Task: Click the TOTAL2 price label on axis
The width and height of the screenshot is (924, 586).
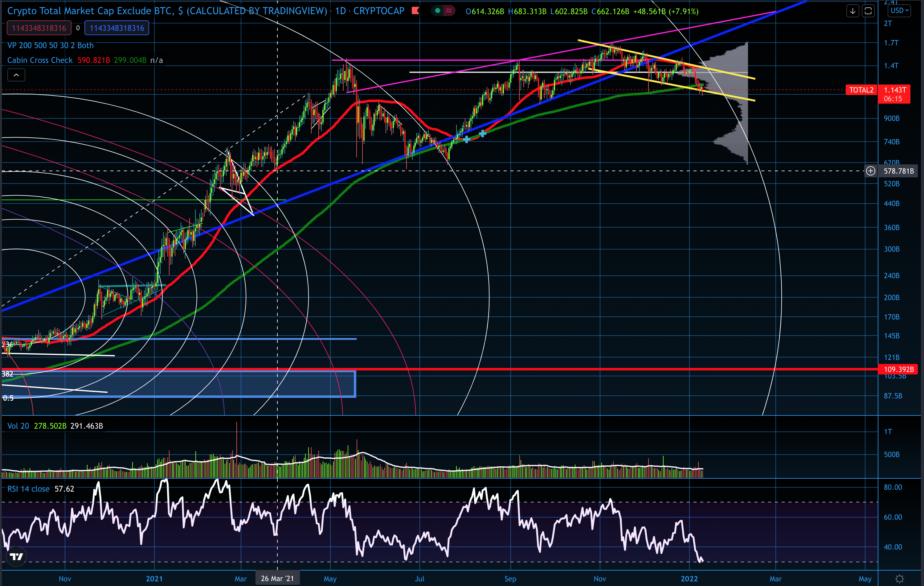Action: pyautogui.click(x=861, y=90)
